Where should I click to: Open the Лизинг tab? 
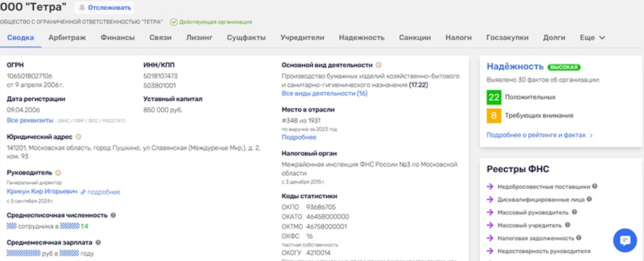(199, 38)
